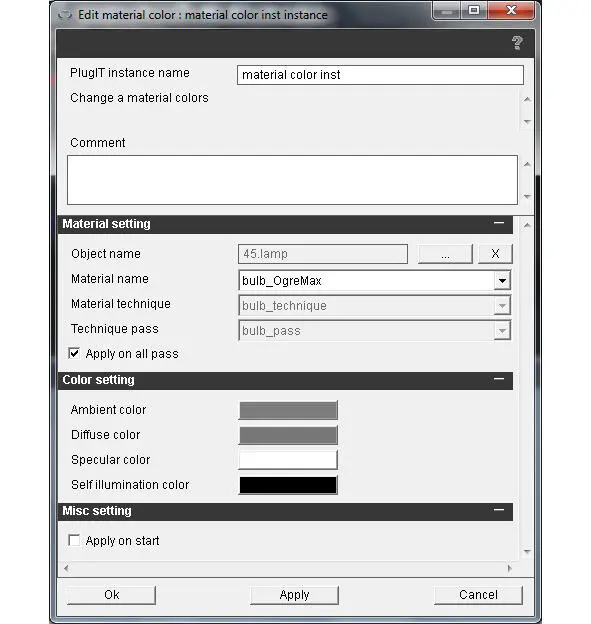Image resolution: width=591 pixels, height=624 pixels.
Task: Open the Technique pass dropdown
Action: coord(502,331)
